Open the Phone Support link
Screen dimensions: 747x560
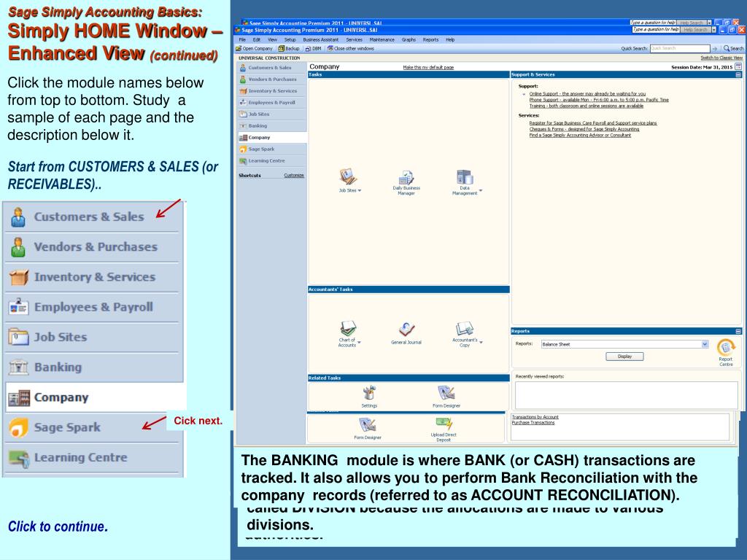coord(599,100)
